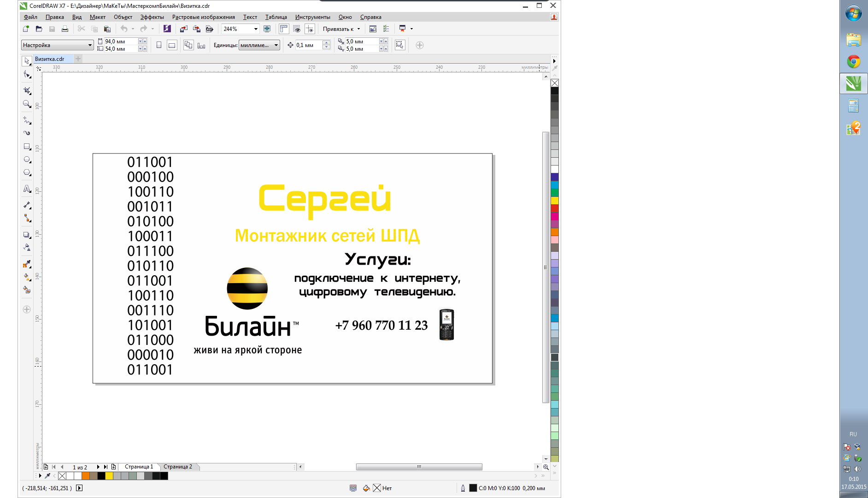Select the Zoom magnifier tool
The image size is (868, 498).
coord(27,104)
